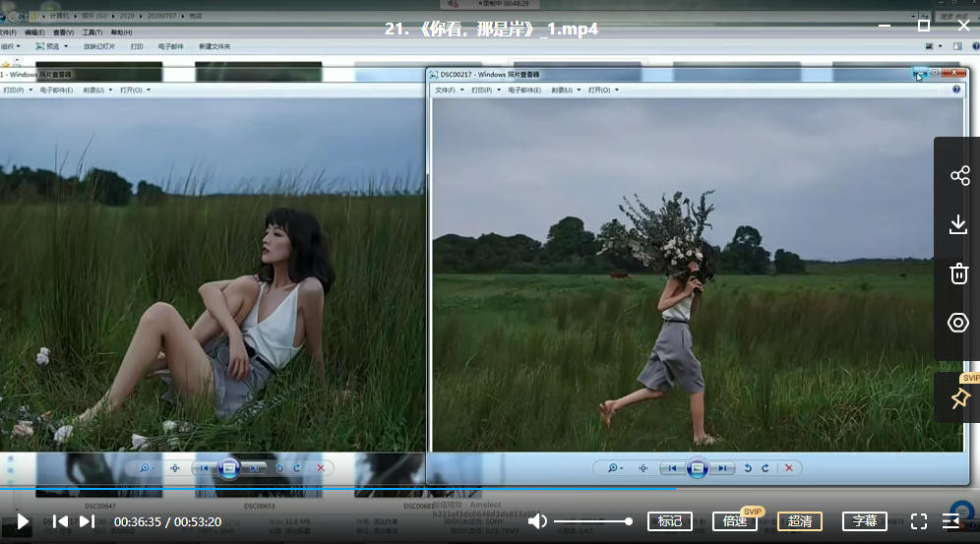Click the trash delete icon in side panel
The width and height of the screenshot is (980, 544).
click(958, 273)
